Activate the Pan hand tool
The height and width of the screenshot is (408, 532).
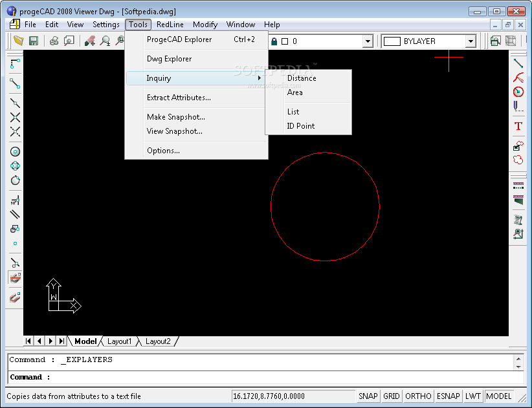point(90,41)
